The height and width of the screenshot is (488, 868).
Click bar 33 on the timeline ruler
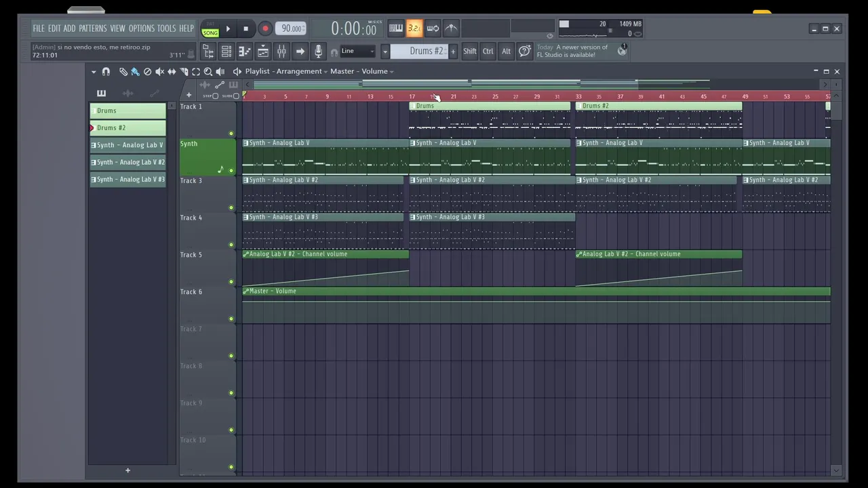578,96
